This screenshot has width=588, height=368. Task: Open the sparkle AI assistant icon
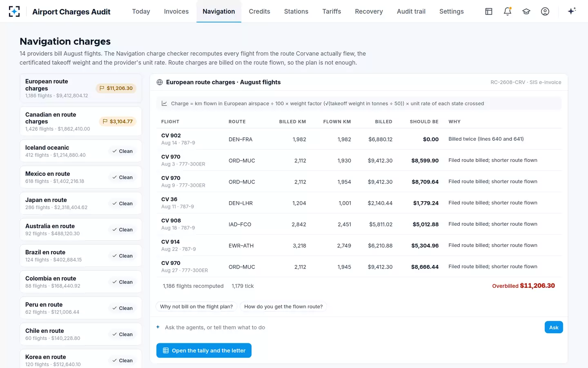[x=572, y=11]
